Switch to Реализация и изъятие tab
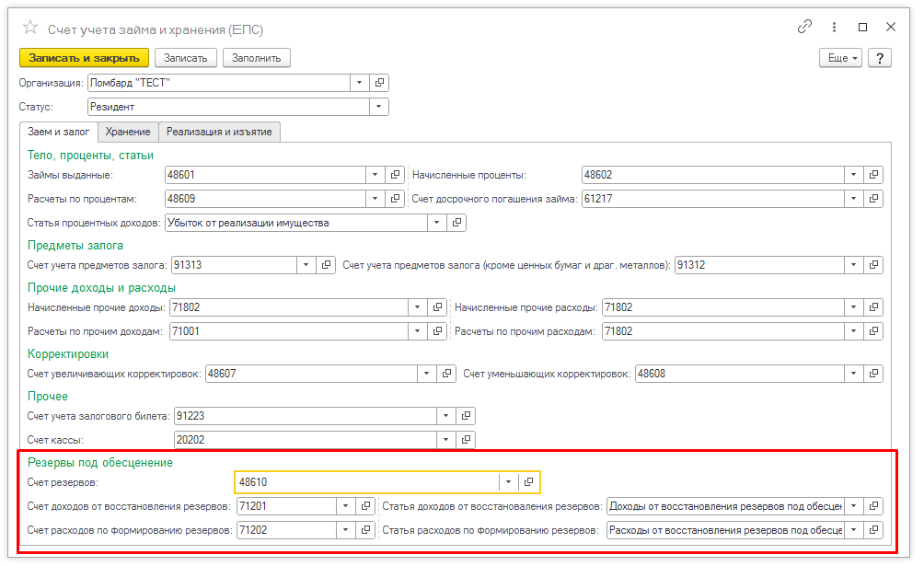Screen dimensions: 924x566 219,133
